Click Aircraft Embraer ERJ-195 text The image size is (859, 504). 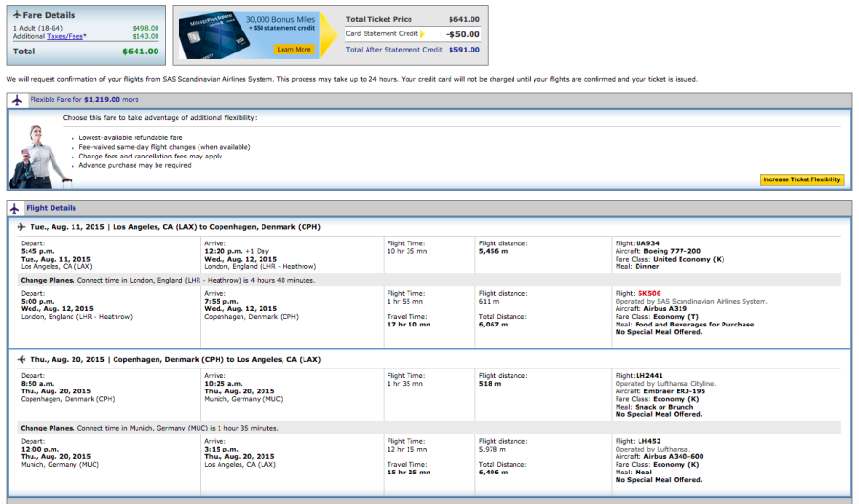(x=660, y=391)
